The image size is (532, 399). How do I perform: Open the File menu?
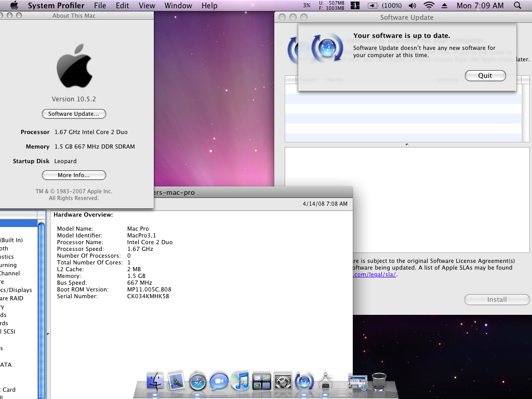[x=100, y=5]
